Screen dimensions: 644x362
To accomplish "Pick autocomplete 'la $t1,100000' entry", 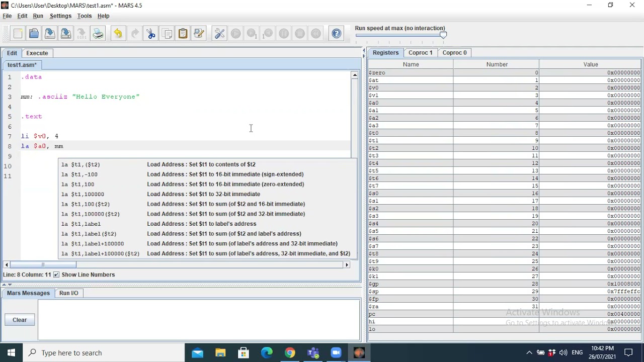I will tap(206, 194).
